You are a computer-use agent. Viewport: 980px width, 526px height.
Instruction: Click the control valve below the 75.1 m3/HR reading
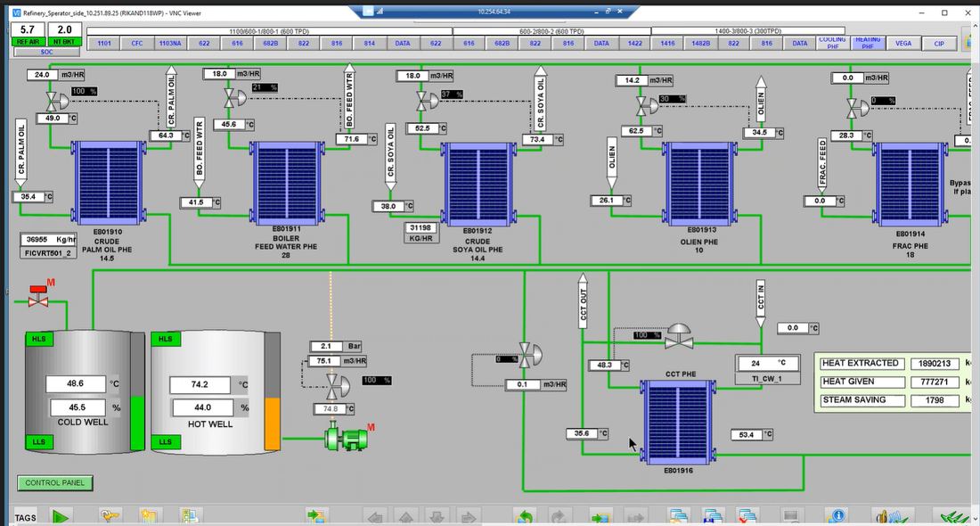(339, 386)
